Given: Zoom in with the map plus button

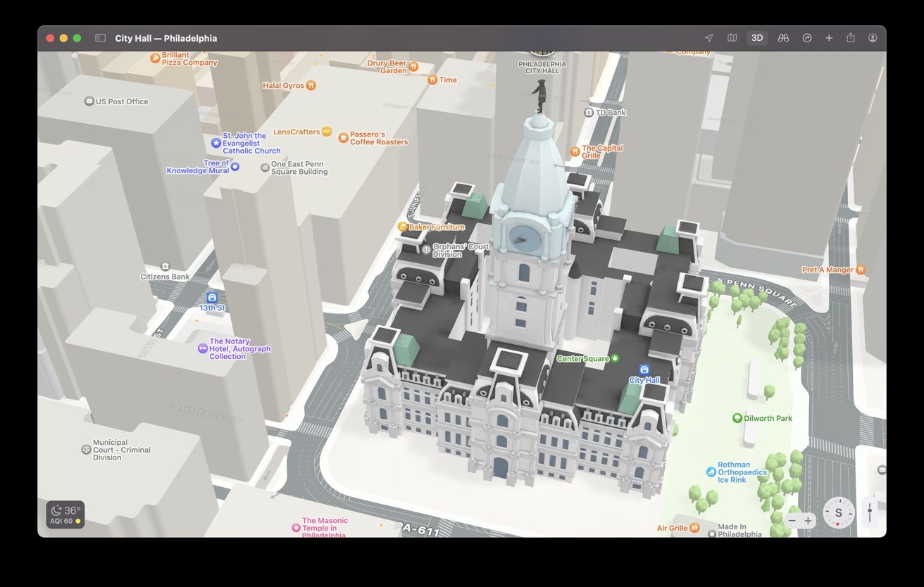Looking at the screenshot, I should (x=808, y=521).
